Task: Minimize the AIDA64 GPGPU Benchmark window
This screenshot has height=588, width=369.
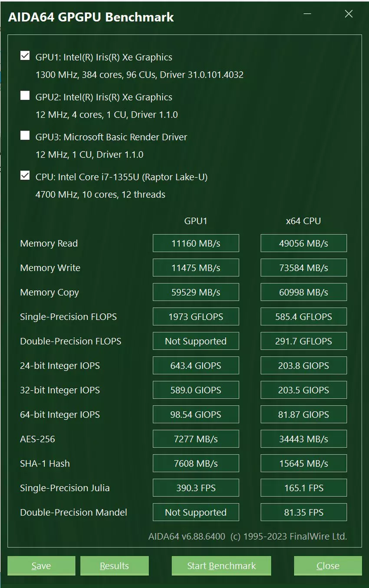Action: tap(307, 14)
